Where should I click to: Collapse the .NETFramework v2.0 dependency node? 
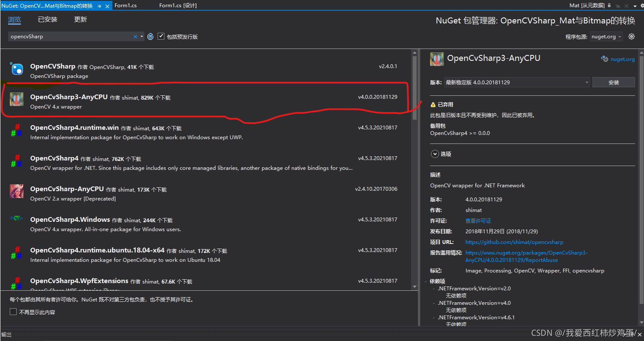434,289
